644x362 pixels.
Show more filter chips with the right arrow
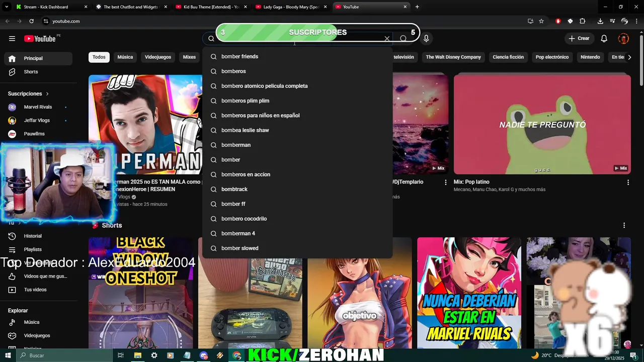pyautogui.click(x=629, y=57)
